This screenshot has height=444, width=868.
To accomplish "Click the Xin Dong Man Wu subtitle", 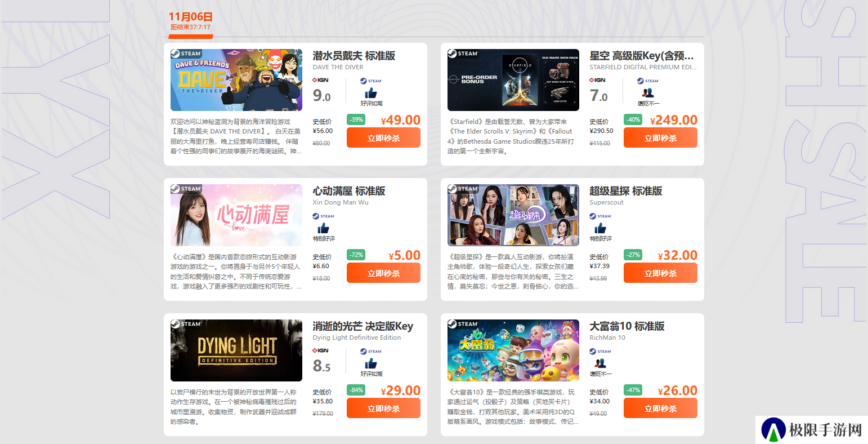I will click(x=341, y=202).
